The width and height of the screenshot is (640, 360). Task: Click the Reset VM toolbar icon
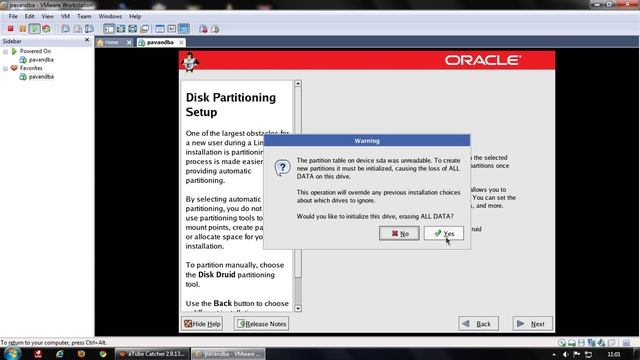[47, 29]
